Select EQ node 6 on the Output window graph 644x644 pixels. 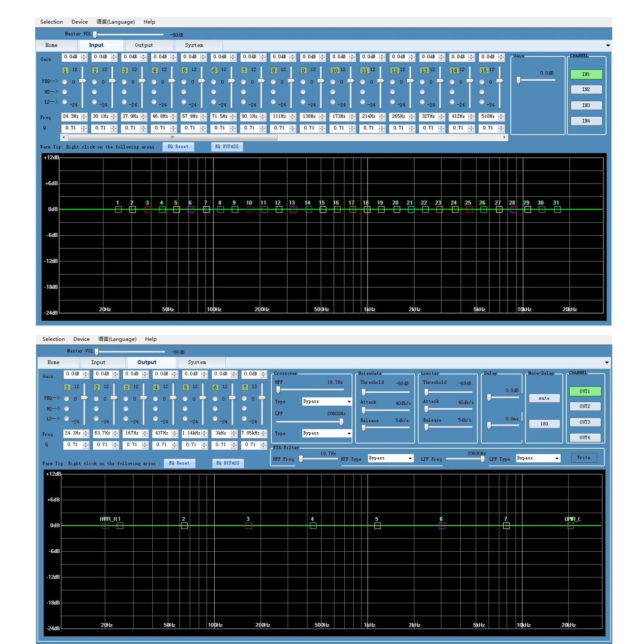[x=442, y=526]
